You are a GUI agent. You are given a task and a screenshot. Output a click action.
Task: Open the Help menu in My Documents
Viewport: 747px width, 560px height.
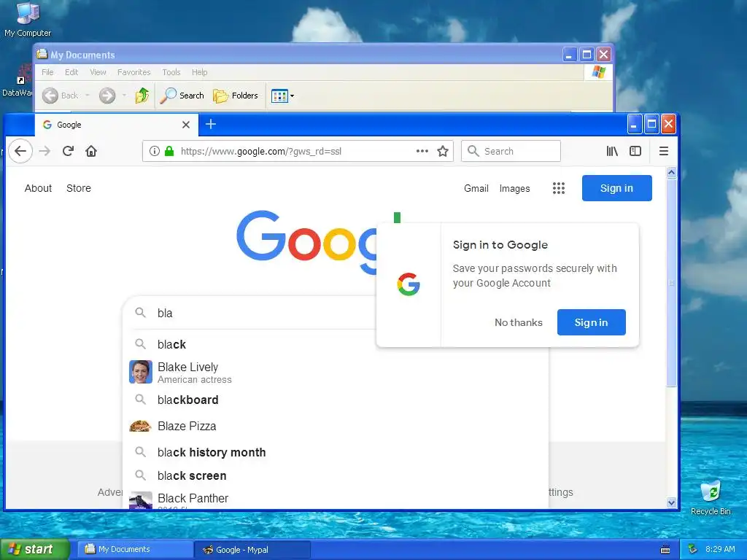tap(200, 72)
